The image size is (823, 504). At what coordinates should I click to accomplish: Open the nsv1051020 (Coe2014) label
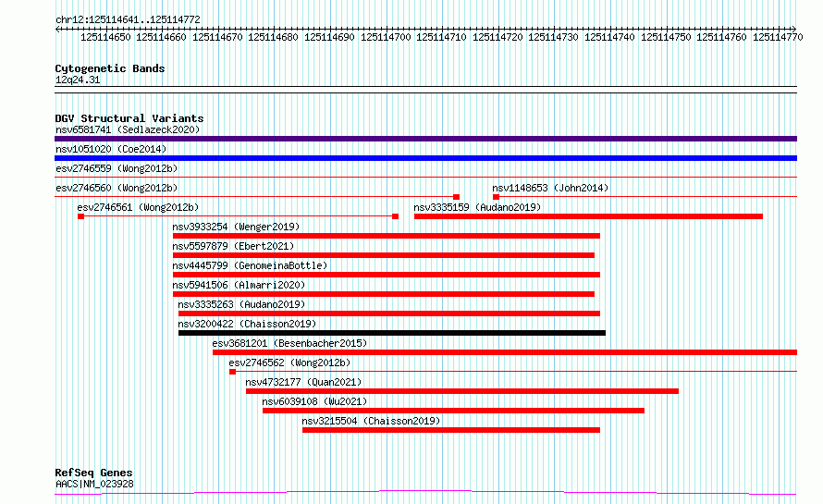pyautogui.click(x=111, y=149)
